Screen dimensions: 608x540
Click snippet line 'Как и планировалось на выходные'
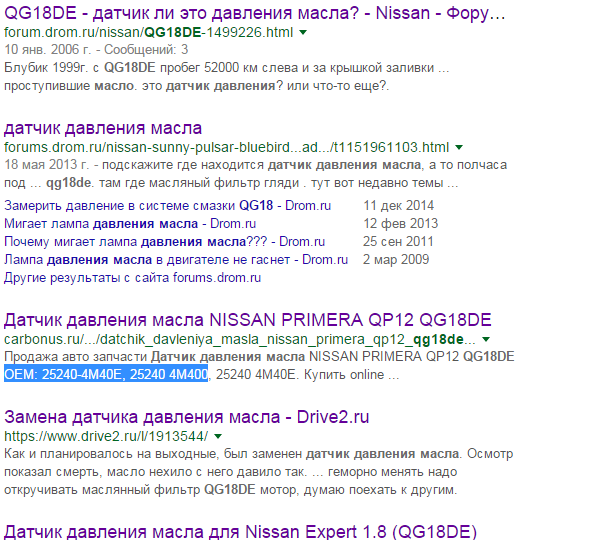[x=258, y=454]
